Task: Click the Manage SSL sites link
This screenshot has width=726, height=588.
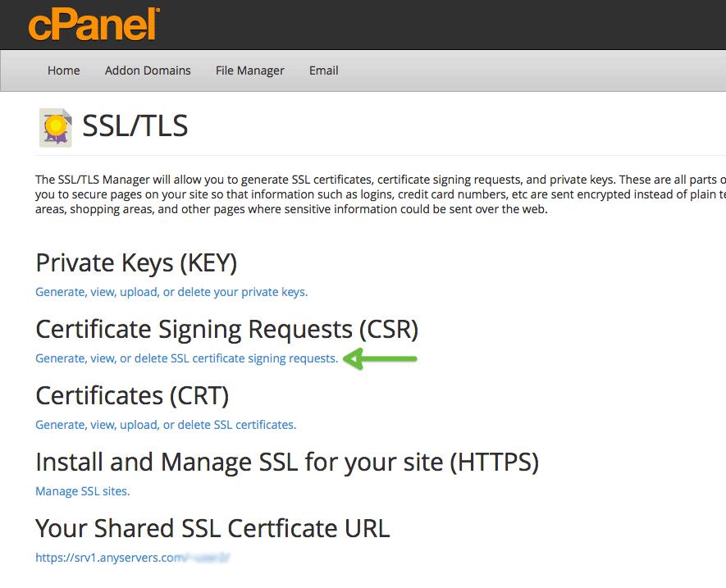Action: [82, 490]
